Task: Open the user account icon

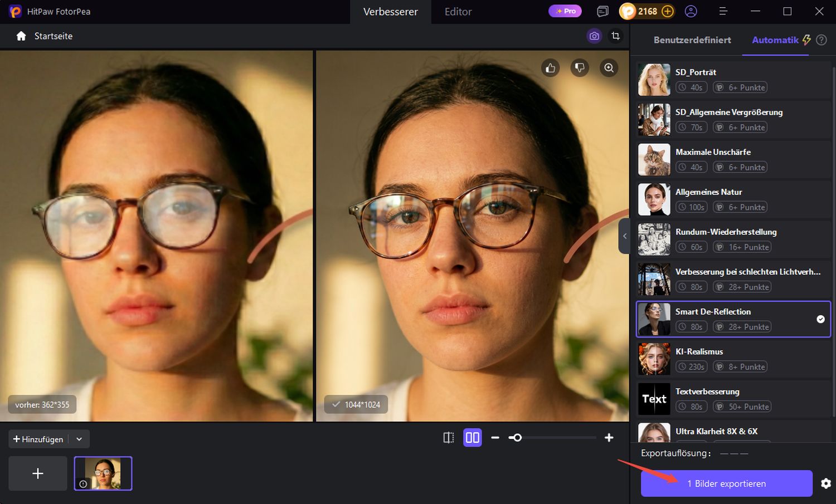Action: [691, 11]
